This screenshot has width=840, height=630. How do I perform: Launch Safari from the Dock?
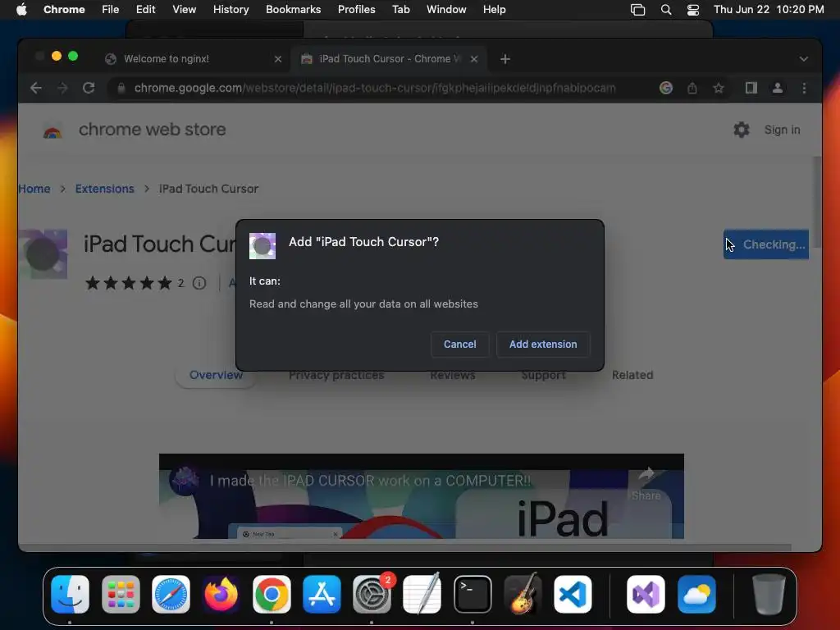[171, 595]
